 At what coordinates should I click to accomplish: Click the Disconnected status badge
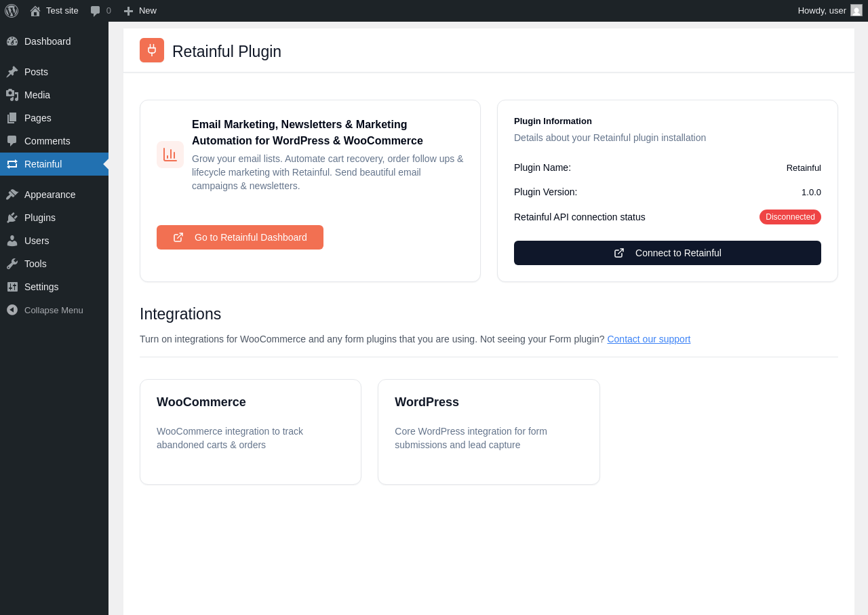[790, 217]
